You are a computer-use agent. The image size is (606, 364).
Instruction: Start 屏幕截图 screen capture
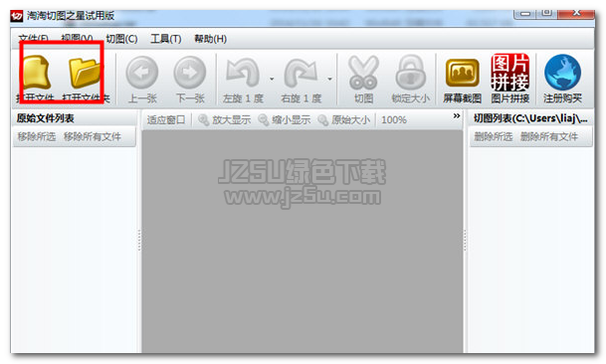(463, 80)
